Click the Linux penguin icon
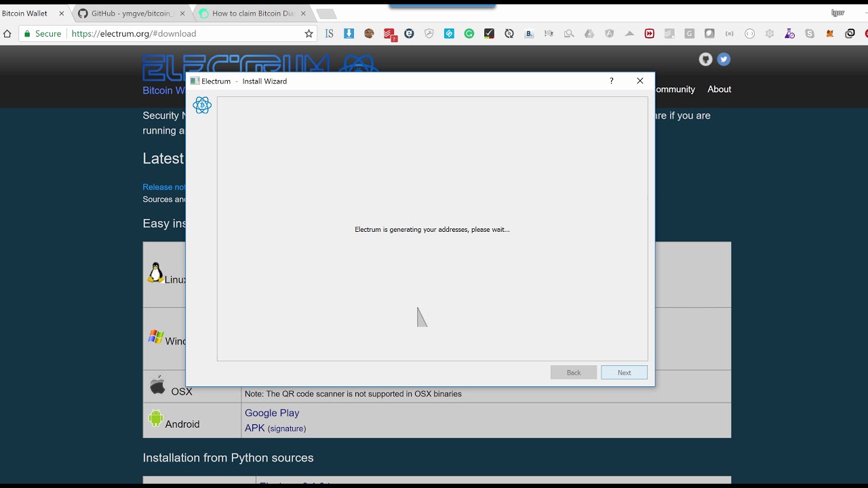868x488 pixels. [x=156, y=272]
